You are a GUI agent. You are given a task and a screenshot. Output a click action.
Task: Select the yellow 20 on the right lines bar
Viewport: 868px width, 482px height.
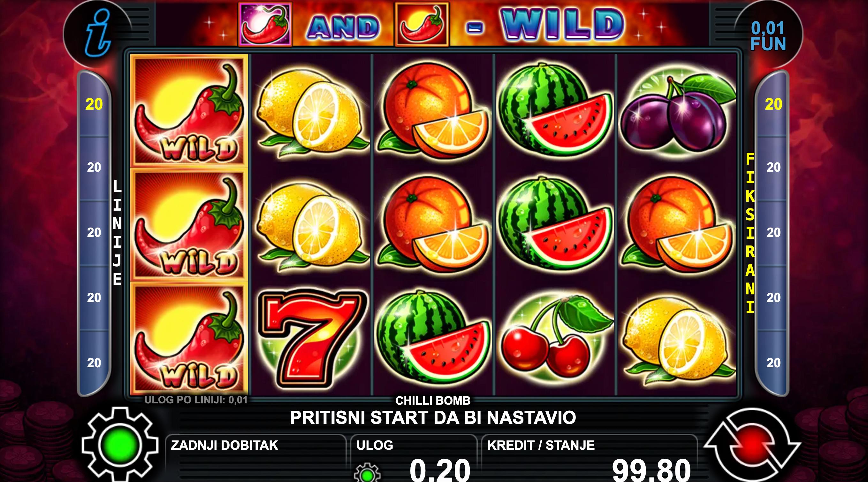point(773,105)
